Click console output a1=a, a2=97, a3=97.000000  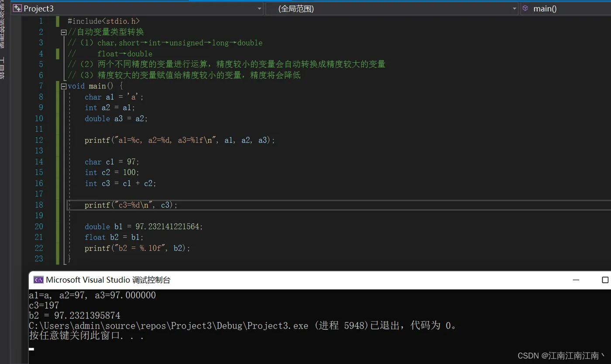pos(93,295)
